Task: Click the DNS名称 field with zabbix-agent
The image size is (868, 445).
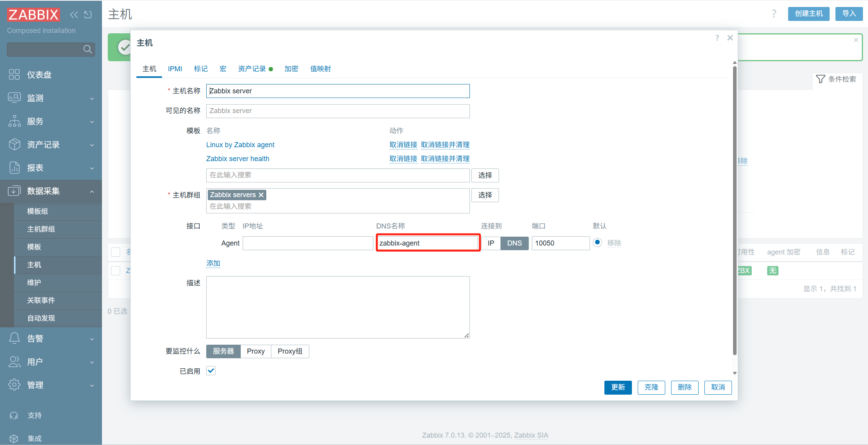Action: (x=428, y=243)
